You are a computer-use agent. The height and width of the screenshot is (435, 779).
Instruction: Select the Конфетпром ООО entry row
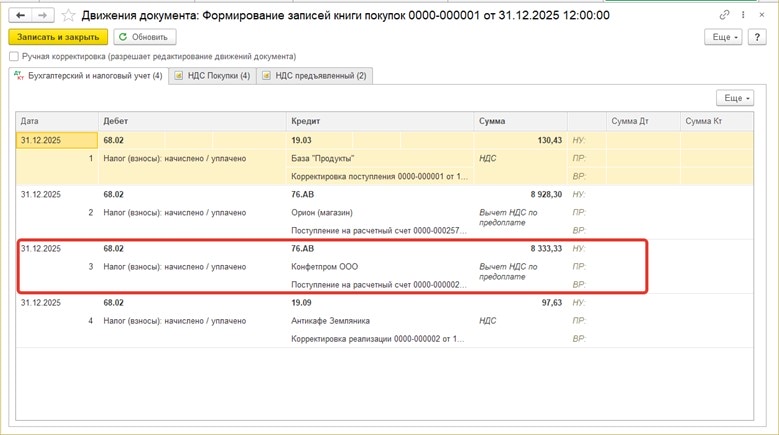(324, 267)
